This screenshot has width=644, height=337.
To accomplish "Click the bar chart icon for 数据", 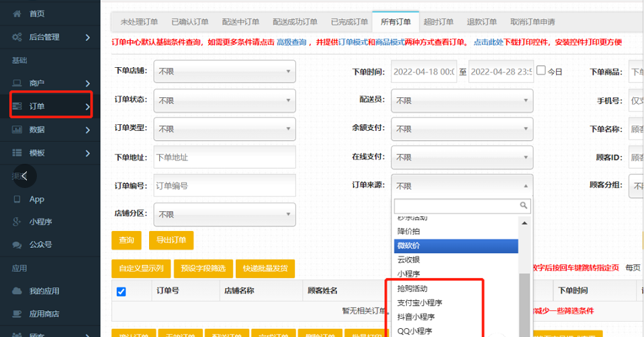I will (x=17, y=130).
